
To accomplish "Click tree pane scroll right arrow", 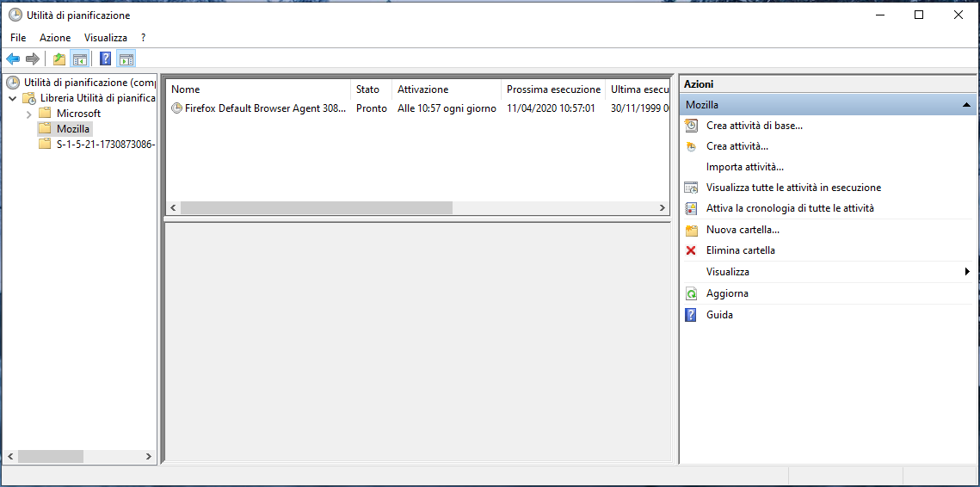I will point(149,456).
